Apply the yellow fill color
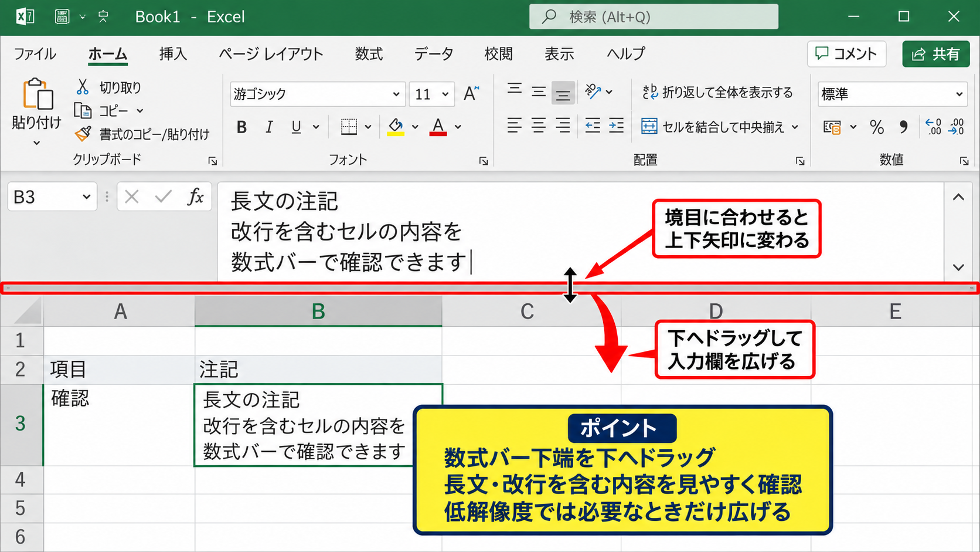 [x=396, y=127]
